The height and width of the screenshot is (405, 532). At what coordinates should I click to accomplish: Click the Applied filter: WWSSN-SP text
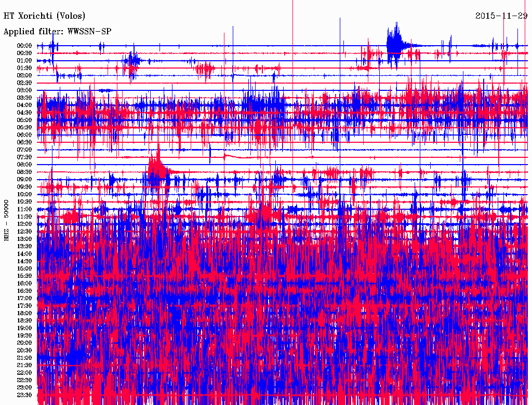click(x=57, y=32)
